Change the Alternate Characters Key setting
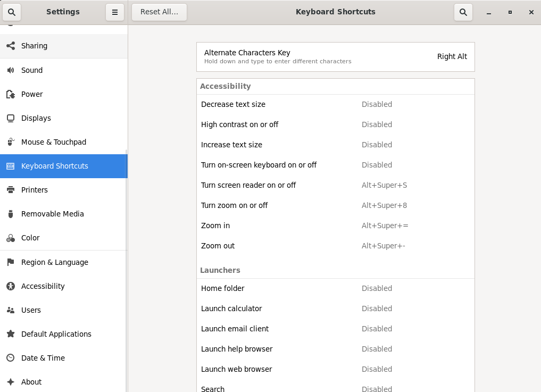Viewport: 541px width, 392px height. [x=335, y=57]
